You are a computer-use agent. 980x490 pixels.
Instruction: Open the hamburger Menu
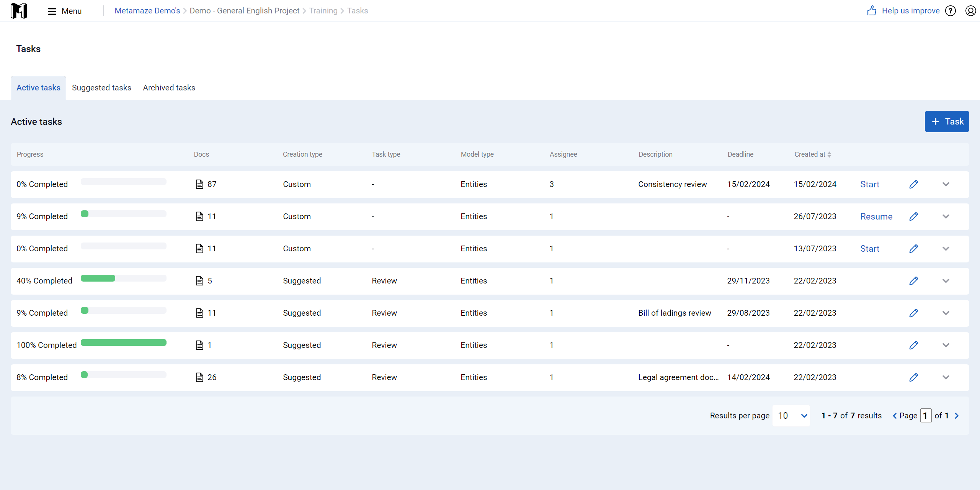pos(65,11)
